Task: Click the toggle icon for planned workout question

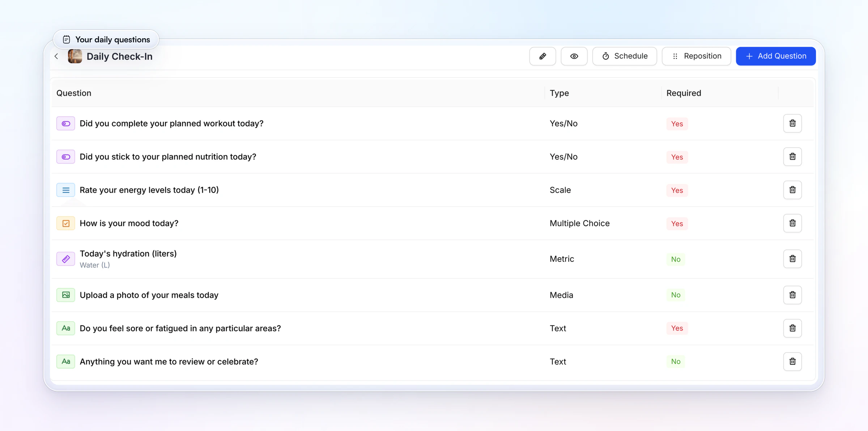Action: pos(66,123)
